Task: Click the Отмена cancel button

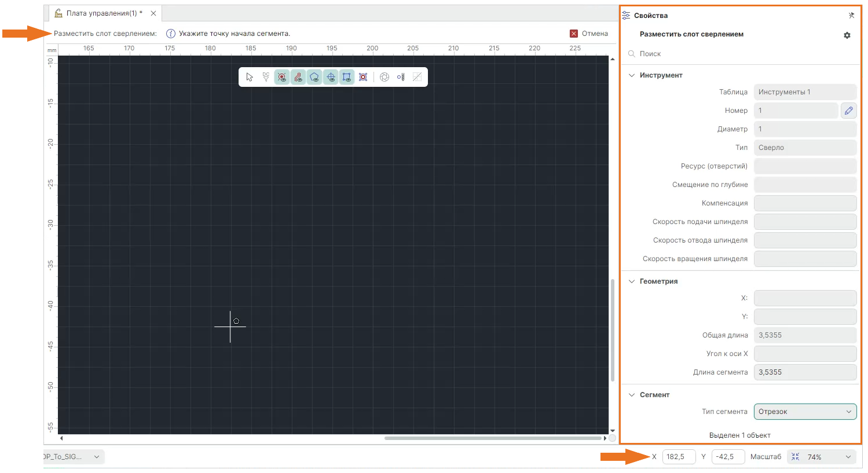Action: click(x=589, y=34)
